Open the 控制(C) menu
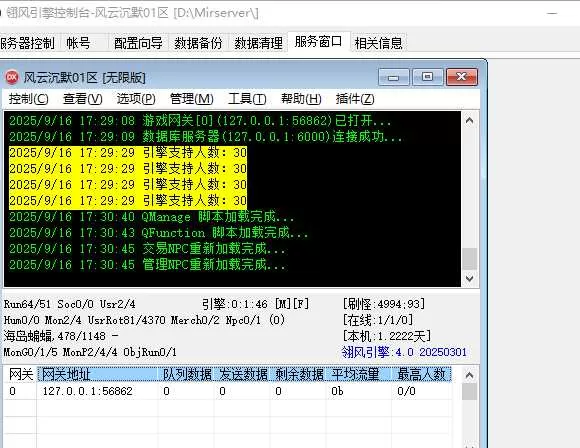The image size is (580, 448). pos(28,99)
